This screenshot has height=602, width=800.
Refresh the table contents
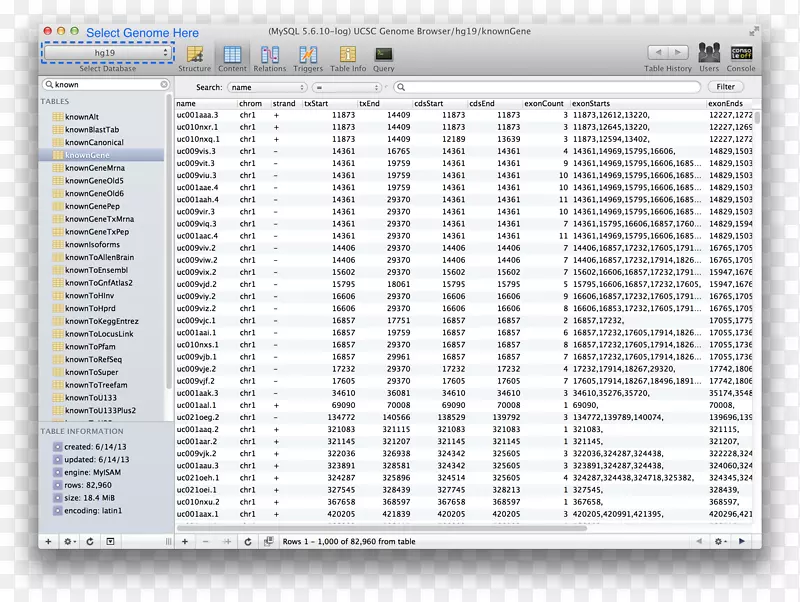click(248, 541)
